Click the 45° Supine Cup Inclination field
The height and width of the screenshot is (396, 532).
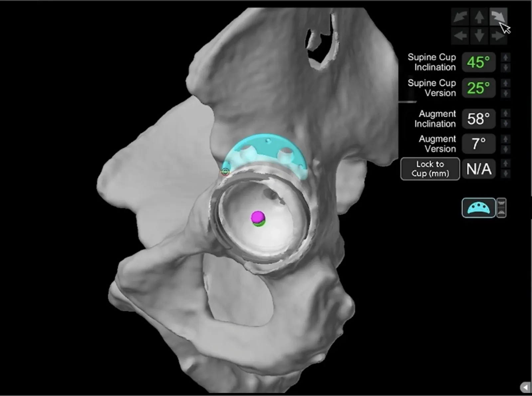coord(479,62)
